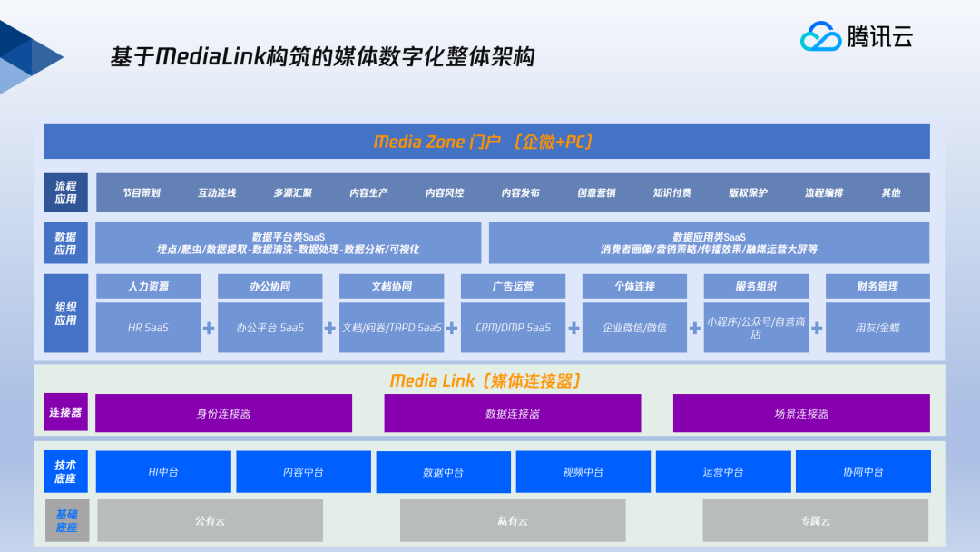The width and height of the screenshot is (980, 552).
Task: Select 流程编排 item
Action: pyautogui.click(x=824, y=192)
